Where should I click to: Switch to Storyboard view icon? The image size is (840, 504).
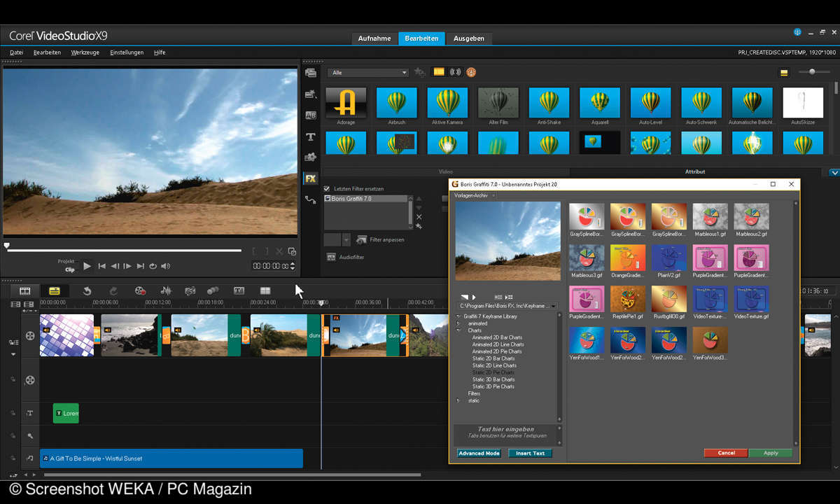(x=25, y=290)
